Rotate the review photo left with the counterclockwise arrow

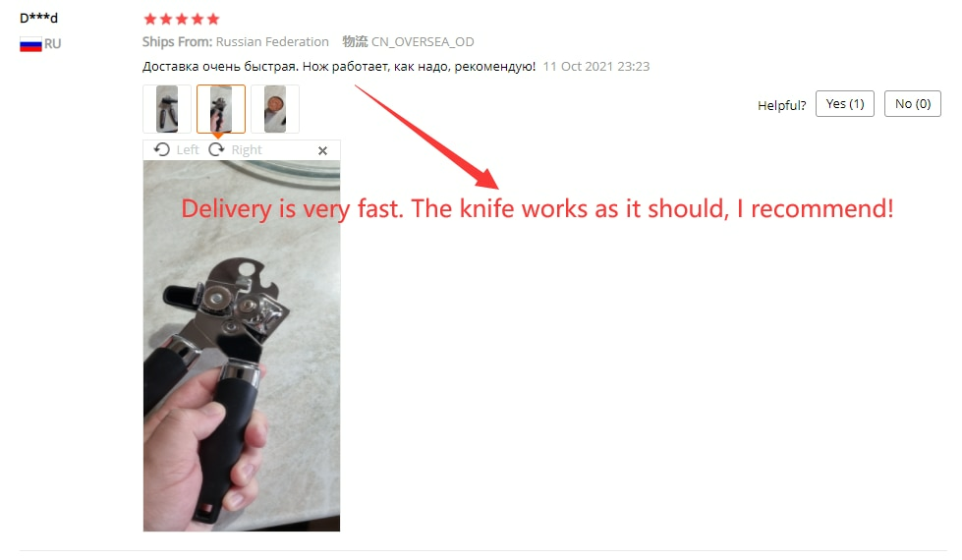point(162,149)
